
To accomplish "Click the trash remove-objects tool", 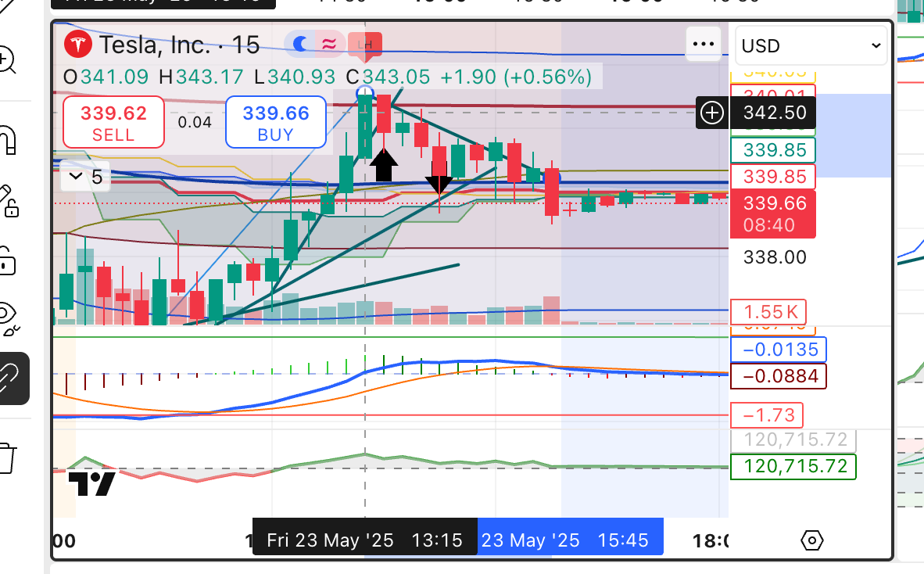I will 7,457.
